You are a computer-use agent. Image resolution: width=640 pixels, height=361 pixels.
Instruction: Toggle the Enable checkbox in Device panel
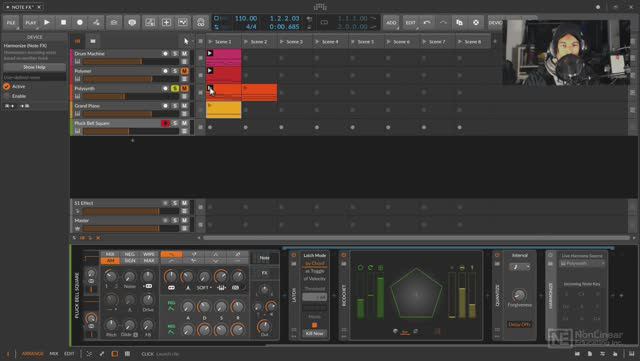click(x=6, y=96)
